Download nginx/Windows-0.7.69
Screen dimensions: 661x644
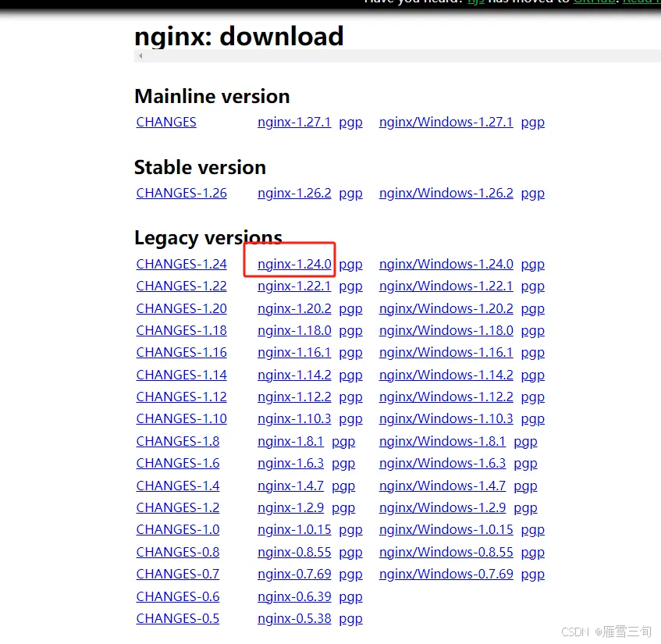coord(446,575)
